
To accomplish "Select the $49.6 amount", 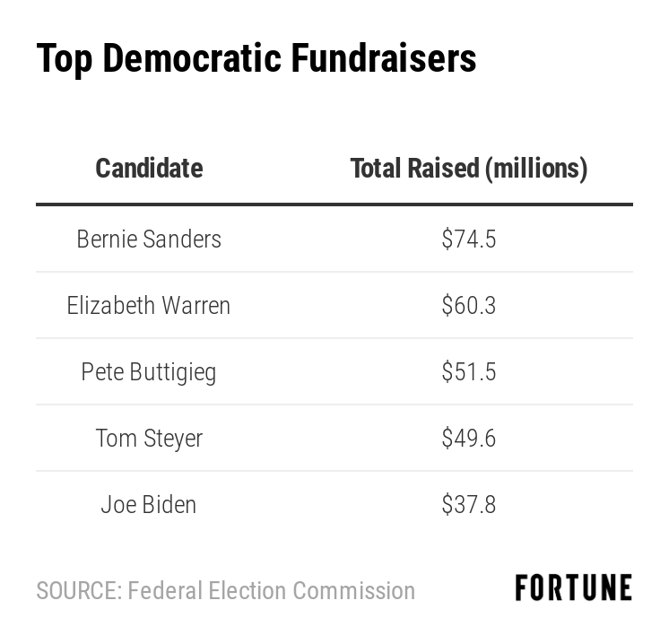I will [x=468, y=438].
